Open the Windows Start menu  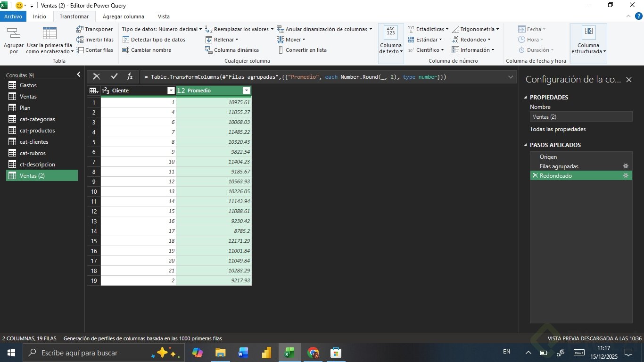click(10, 353)
